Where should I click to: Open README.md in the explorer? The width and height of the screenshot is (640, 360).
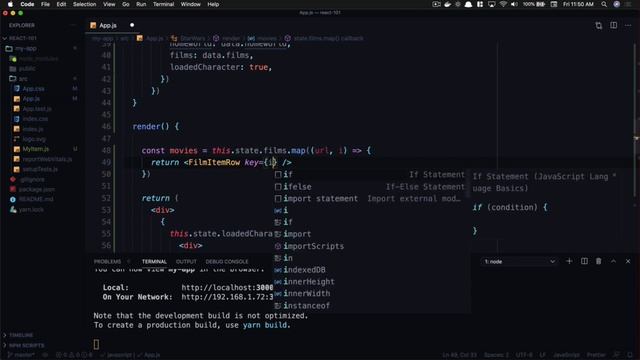click(36, 199)
